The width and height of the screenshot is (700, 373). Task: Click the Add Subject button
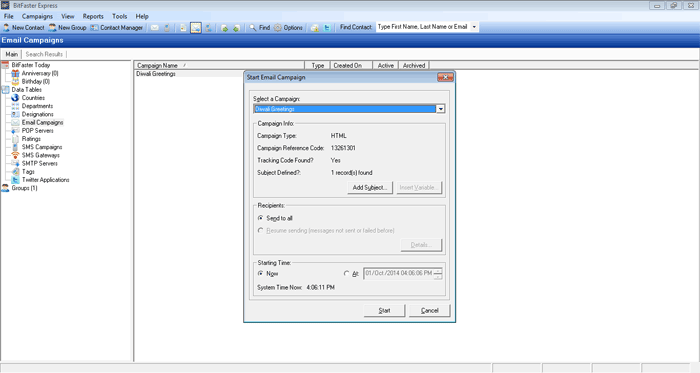370,187
